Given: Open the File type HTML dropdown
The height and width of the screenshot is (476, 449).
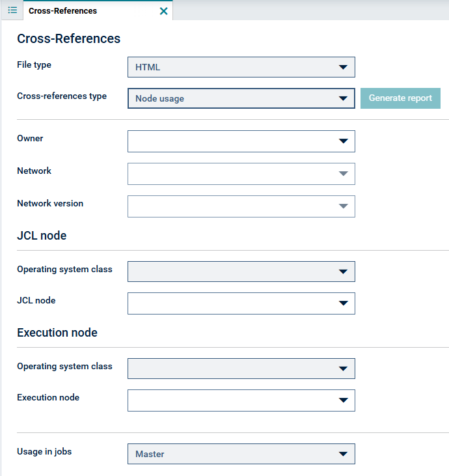Looking at the screenshot, I should click(x=241, y=67).
